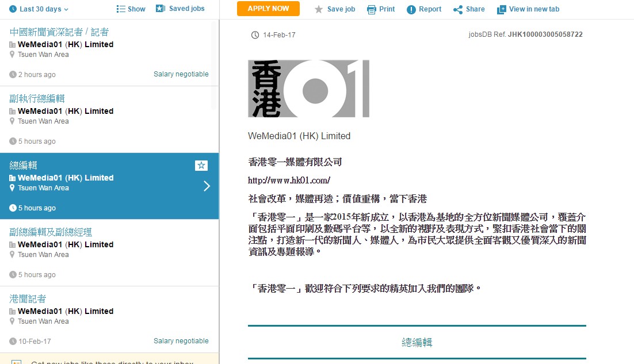
Task: Save this job via Save job text
Action: click(341, 9)
